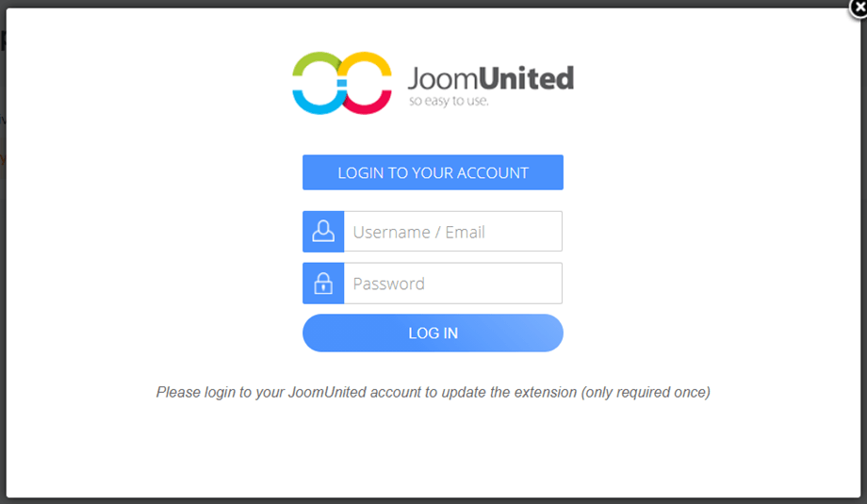Viewport: 867px width, 504px height.
Task: Click the red arc of the logo
Action: (373, 101)
